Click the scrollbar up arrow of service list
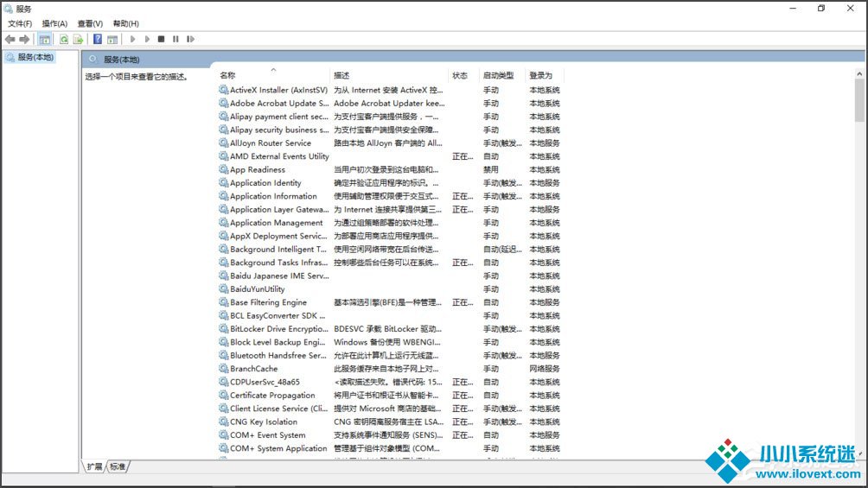868x488 pixels. 859,73
